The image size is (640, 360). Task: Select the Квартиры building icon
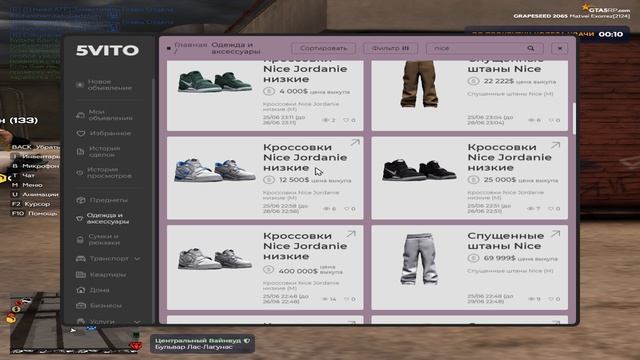[81, 275]
